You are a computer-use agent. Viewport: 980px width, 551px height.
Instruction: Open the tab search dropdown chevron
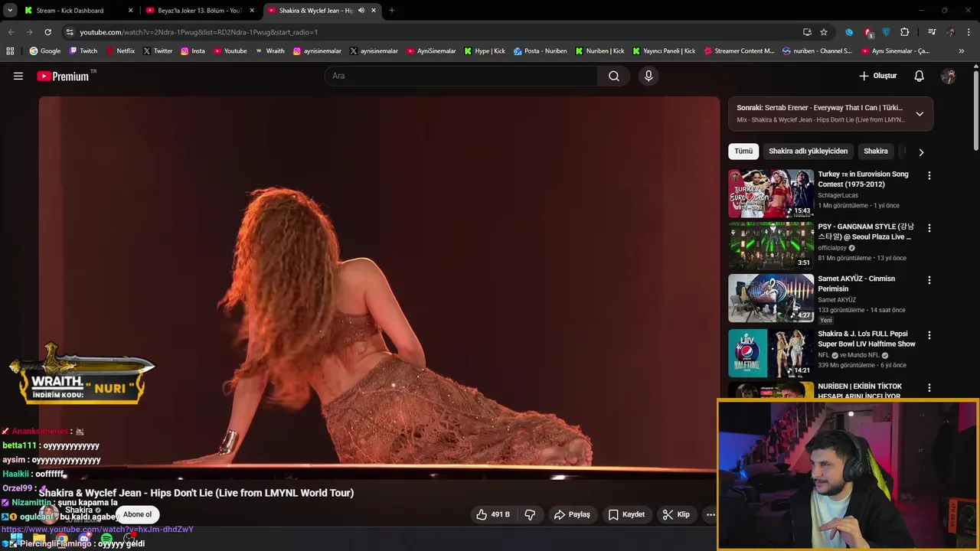(10, 11)
